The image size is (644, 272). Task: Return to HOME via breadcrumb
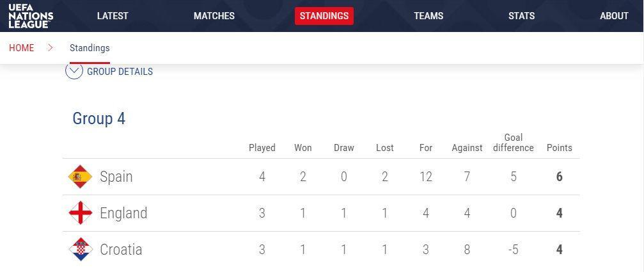(21, 47)
